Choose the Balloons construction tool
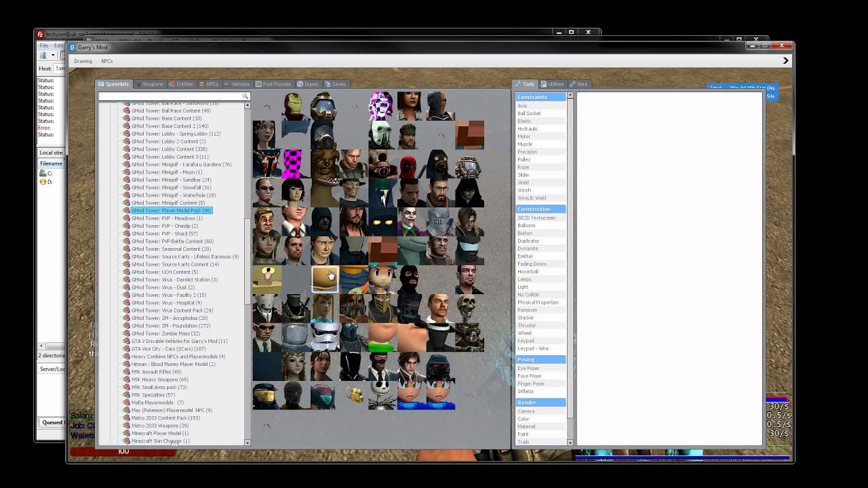The image size is (868, 488). pyautogui.click(x=540, y=225)
